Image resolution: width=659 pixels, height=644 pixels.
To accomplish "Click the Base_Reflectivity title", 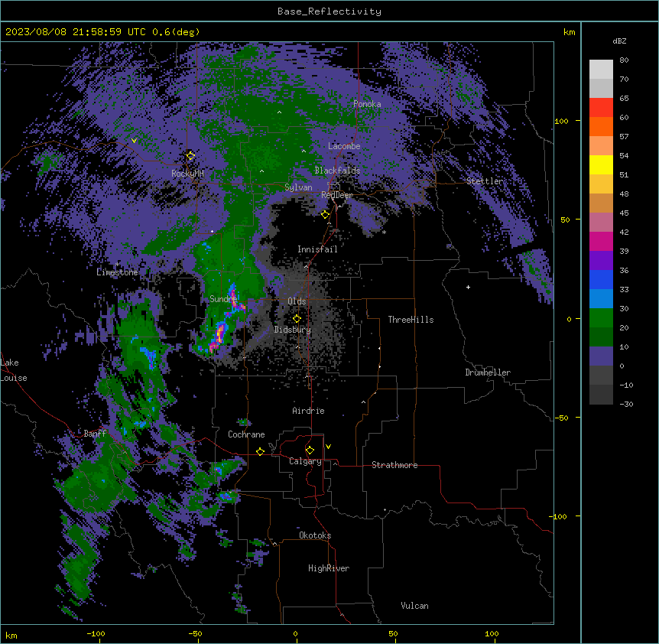I will click(x=329, y=11).
